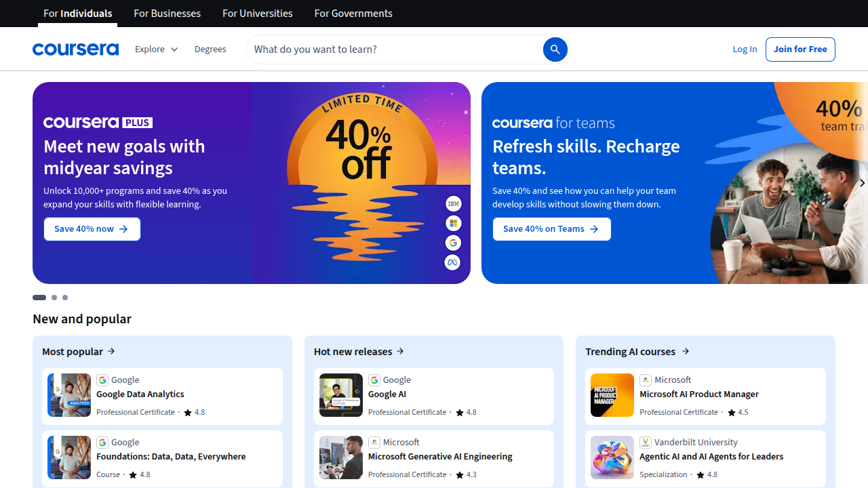868x488 pixels.
Task: Advance carousel with the right arrow
Action: [861, 183]
